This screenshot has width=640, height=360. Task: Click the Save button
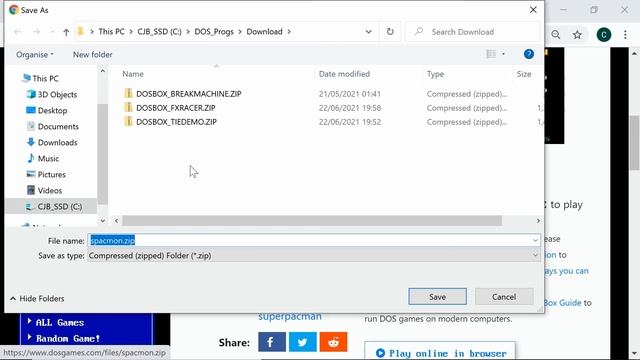tap(437, 297)
